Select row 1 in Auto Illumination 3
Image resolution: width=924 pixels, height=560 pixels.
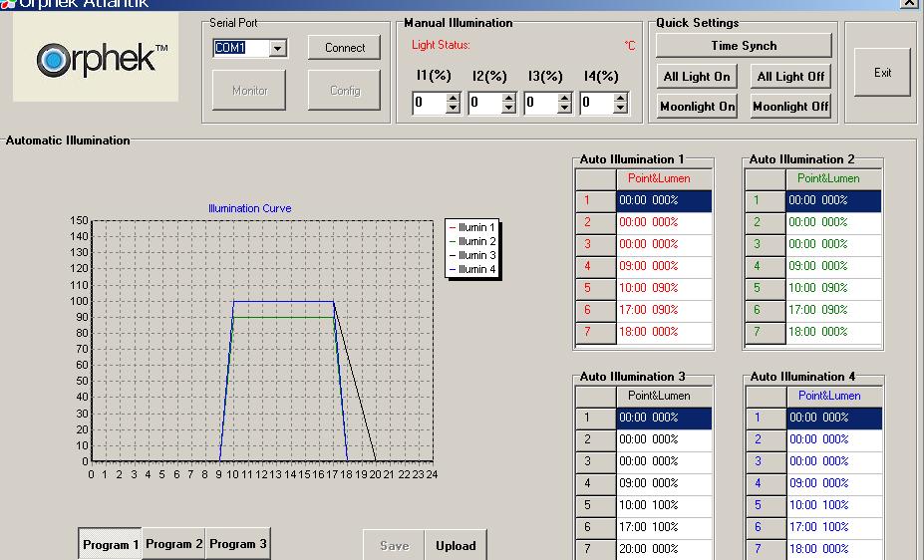[x=644, y=418]
